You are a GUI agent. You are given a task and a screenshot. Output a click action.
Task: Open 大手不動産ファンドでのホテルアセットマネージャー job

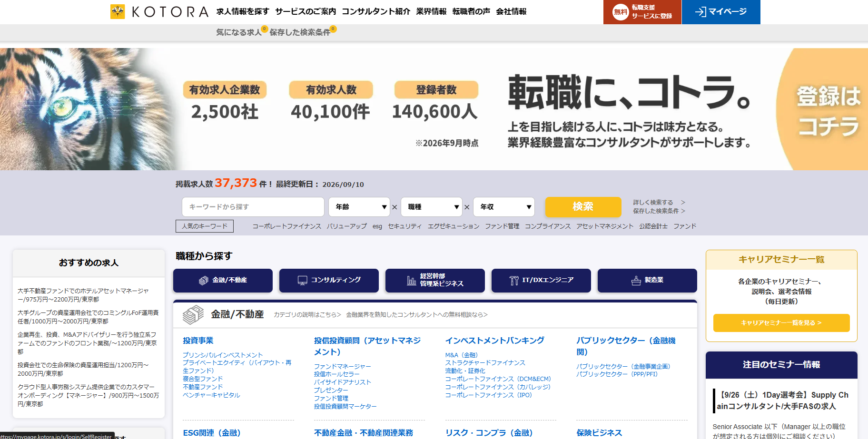click(83, 295)
